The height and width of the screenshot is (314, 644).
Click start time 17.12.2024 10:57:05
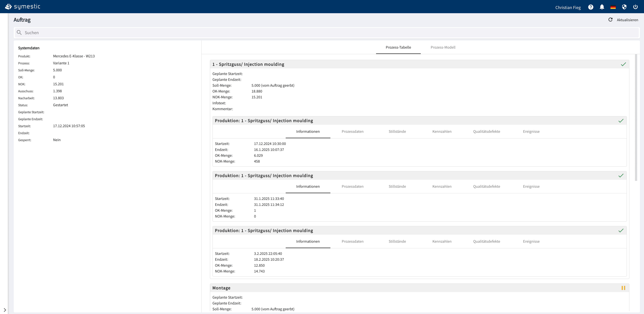coord(69,126)
